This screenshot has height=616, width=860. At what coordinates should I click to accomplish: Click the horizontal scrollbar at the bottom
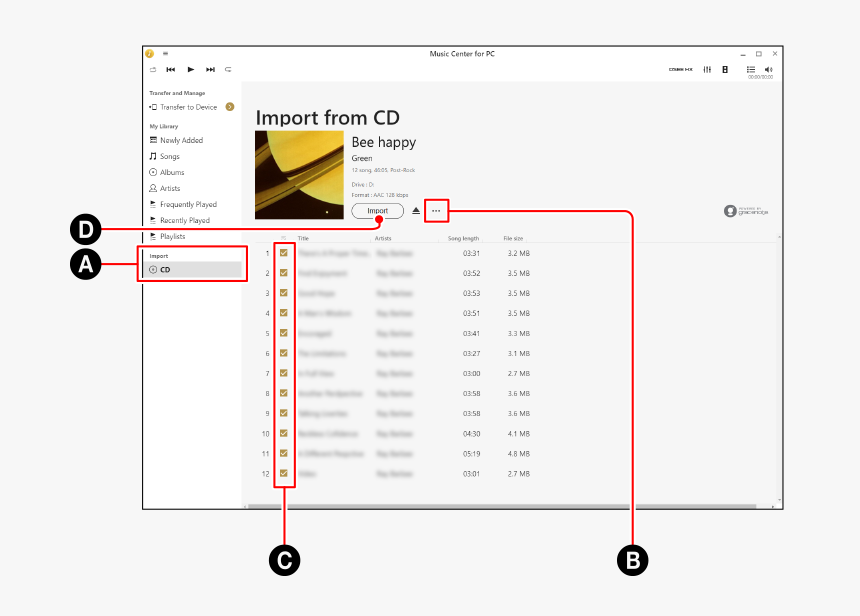pos(502,506)
